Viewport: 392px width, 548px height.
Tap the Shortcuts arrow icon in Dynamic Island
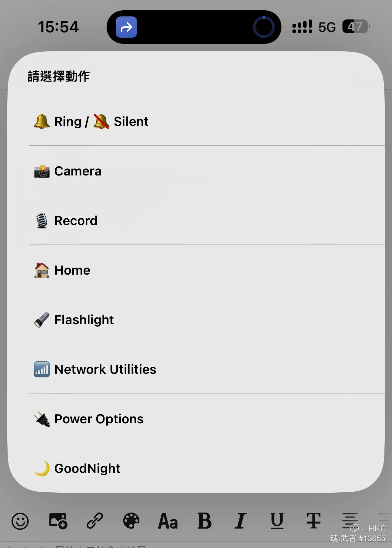126,27
